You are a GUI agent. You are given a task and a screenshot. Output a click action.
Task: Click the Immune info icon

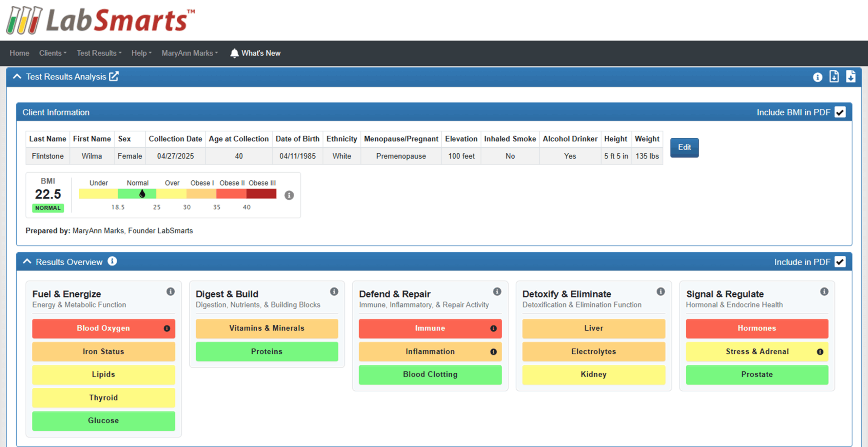[x=493, y=328]
